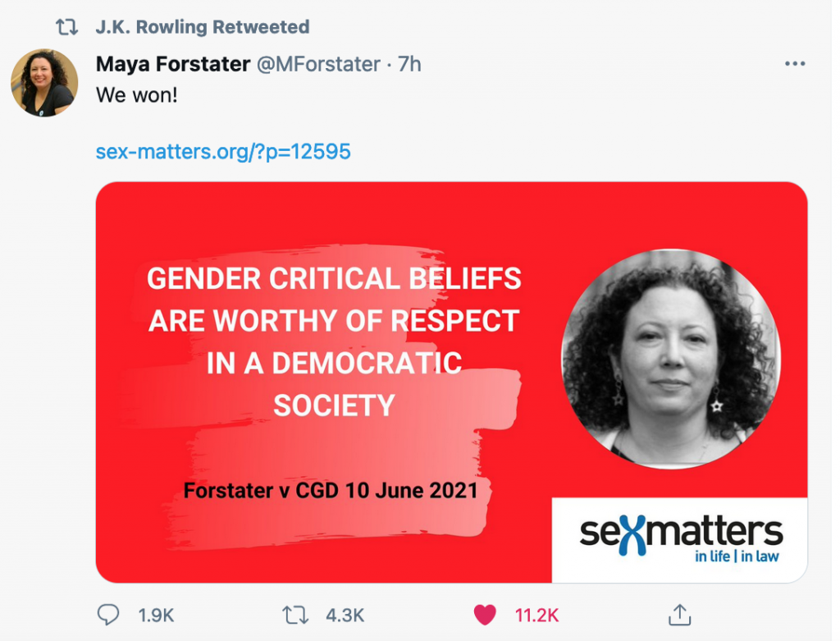Retweet the tweet using the retweet icon
This screenshot has width=840, height=641.
click(294, 615)
